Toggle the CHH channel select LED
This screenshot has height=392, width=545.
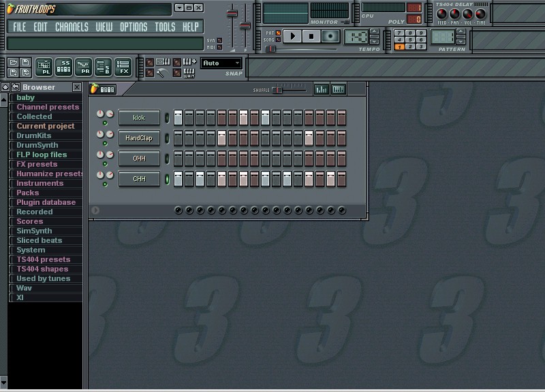[x=167, y=179]
